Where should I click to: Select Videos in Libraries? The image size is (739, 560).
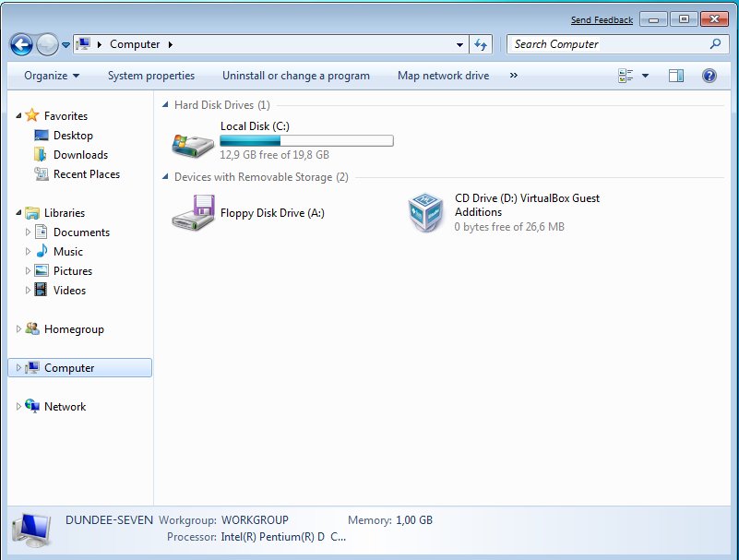click(x=69, y=291)
